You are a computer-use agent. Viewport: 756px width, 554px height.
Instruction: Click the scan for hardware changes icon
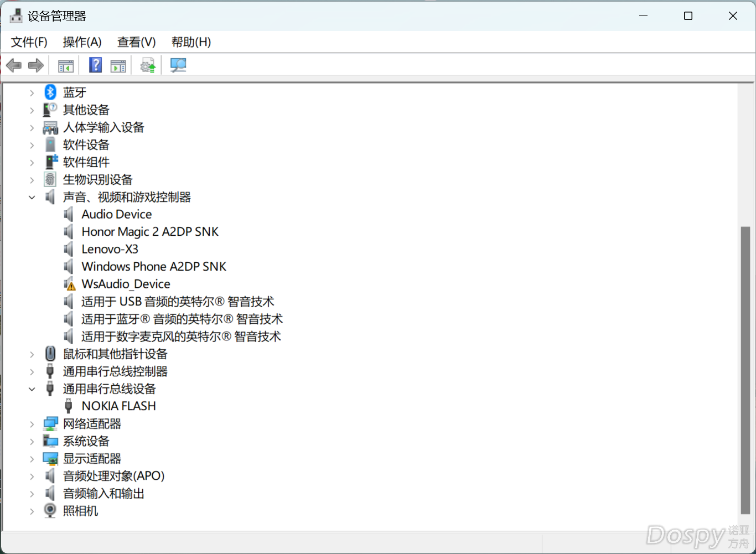[178, 65]
